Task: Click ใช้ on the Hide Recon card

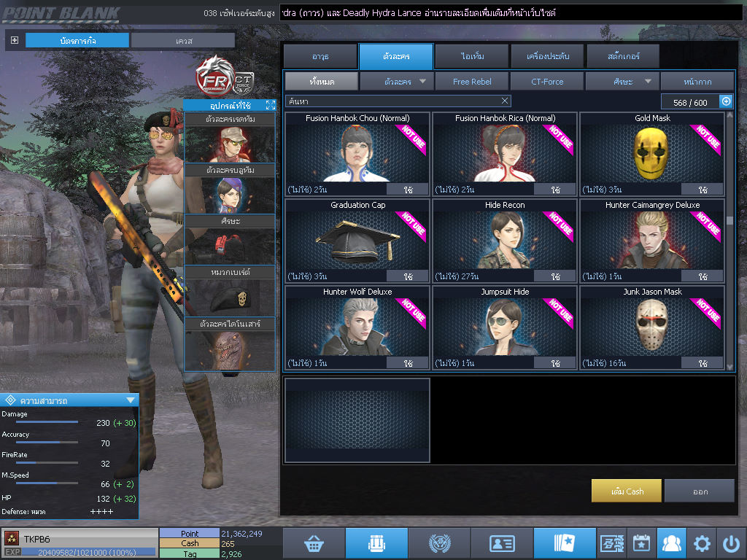Action: coord(555,276)
